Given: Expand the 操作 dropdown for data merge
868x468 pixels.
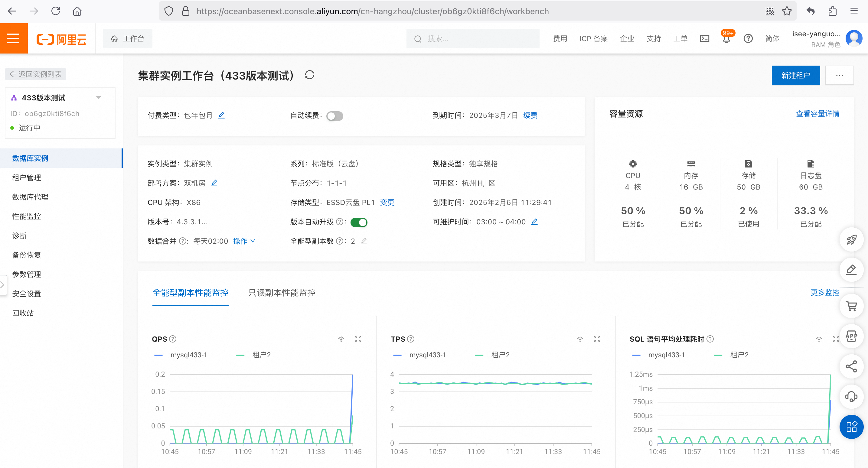Looking at the screenshot, I should click(x=244, y=241).
